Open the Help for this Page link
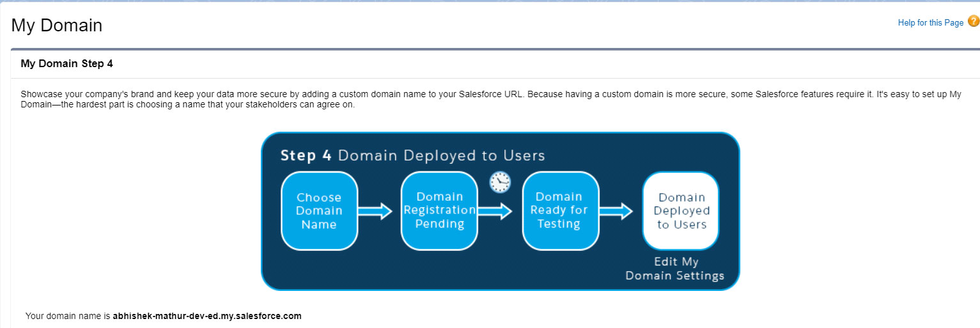 click(930, 22)
